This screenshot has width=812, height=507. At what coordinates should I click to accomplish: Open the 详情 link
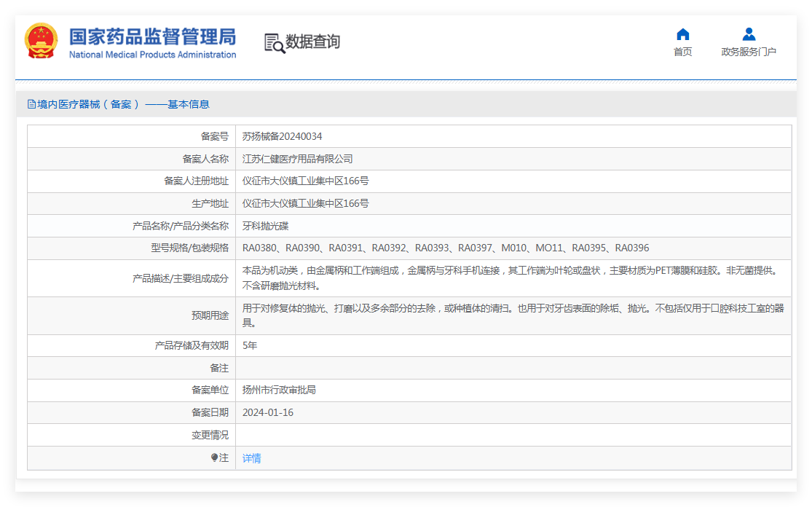point(252,458)
